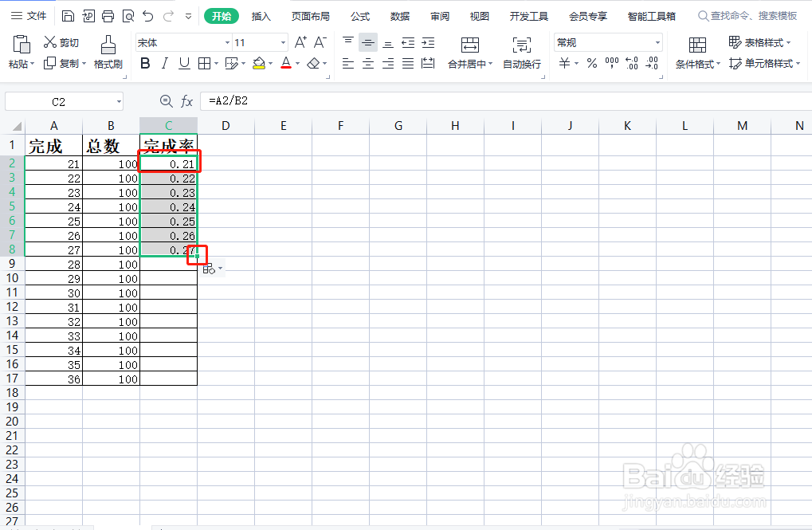812x530 pixels.
Task: Click the fx insert function icon
Action: coord(188,100)
